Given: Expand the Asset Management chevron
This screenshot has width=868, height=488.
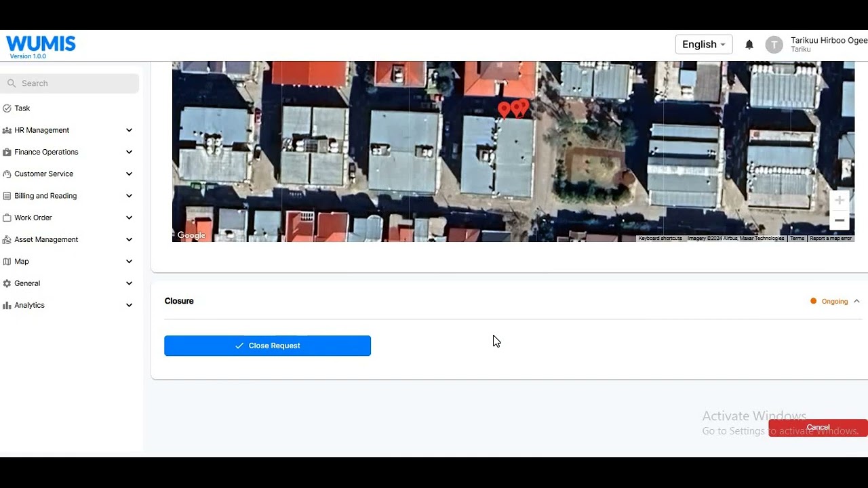Looking at the screenshot, I should point(129,239).
